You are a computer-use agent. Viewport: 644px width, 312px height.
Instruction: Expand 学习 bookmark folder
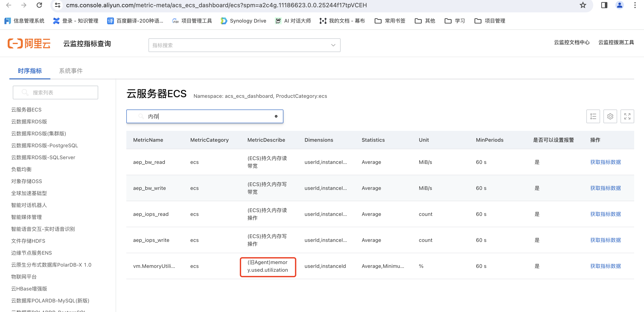coord(455,21)
